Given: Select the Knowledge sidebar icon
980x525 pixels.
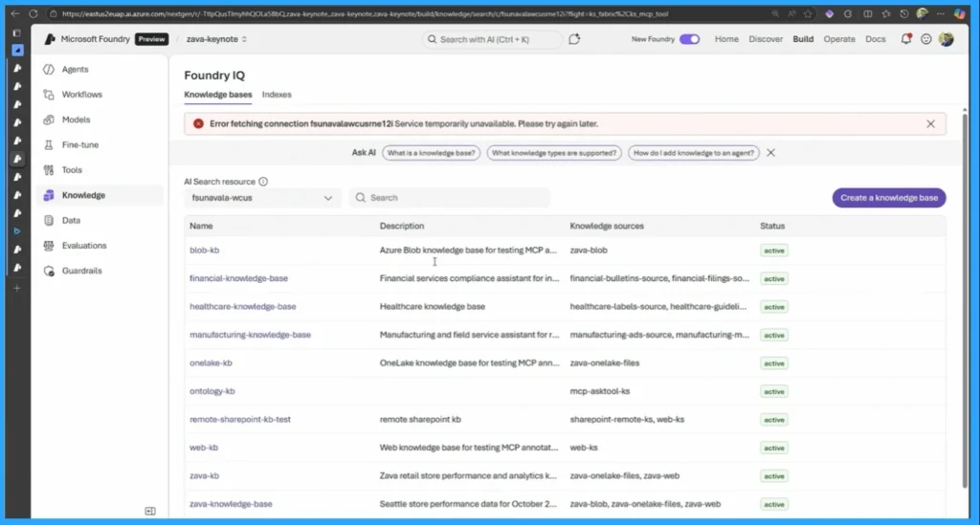Looking at the screenshot, I should [49, 195].
